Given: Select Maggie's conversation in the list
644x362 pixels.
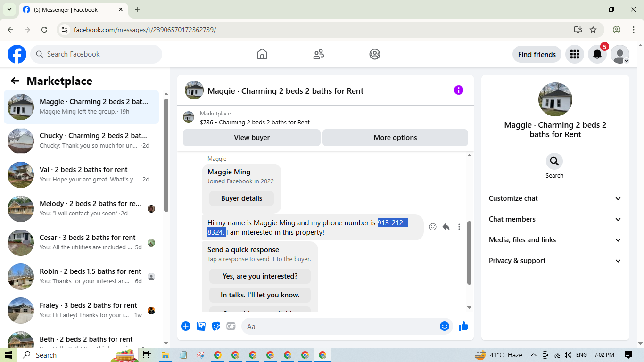Looking at the screenshot, I should coord(82,107).
